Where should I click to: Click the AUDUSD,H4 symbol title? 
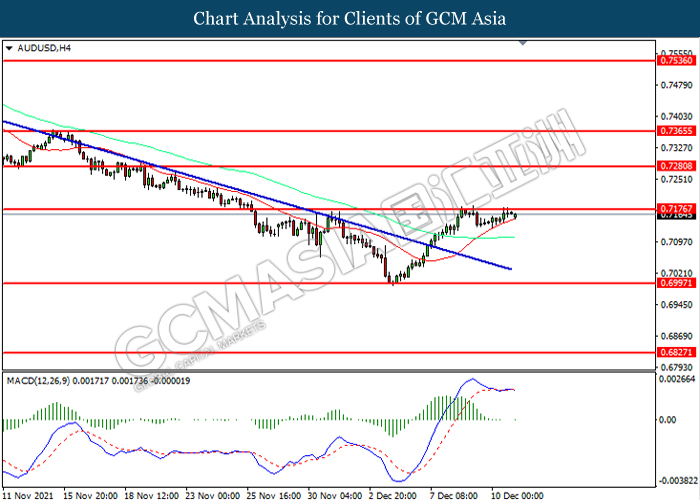pyautogui.click(x=44, y=48)
